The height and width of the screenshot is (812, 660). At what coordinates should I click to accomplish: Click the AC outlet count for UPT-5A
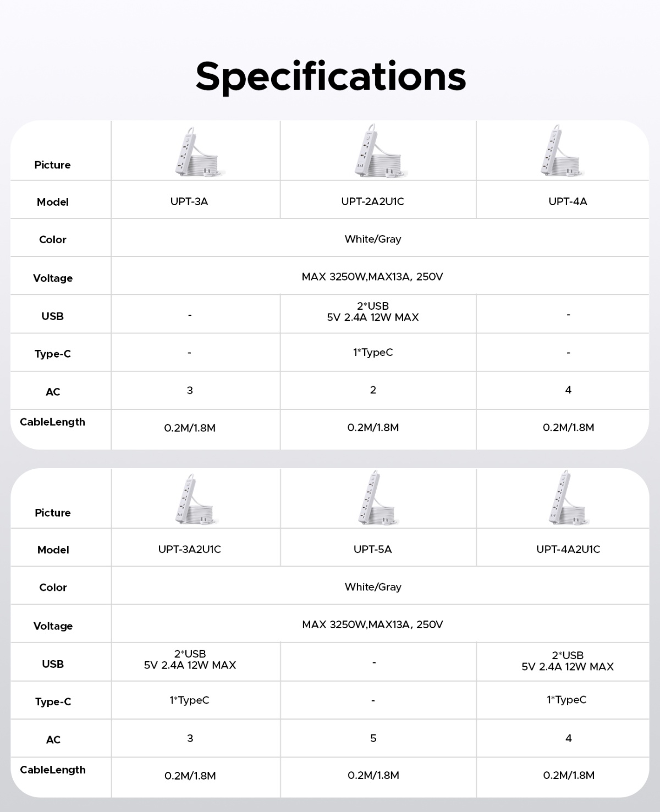tap(373, 738)
